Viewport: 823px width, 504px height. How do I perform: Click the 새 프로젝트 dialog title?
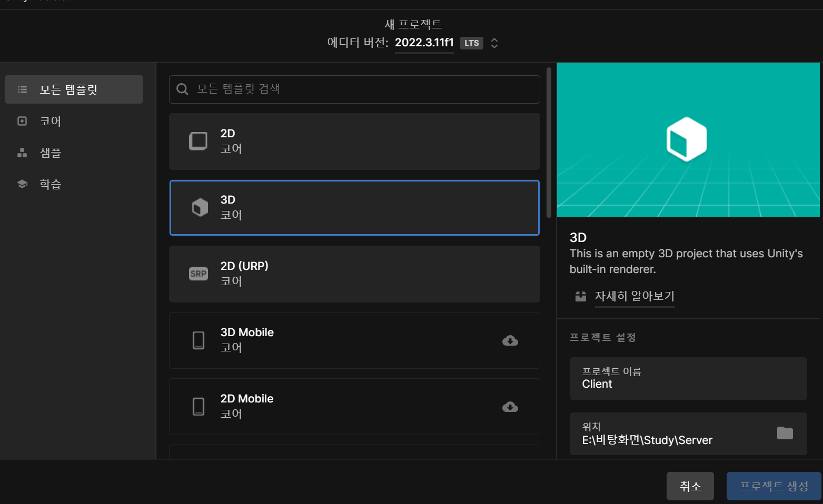click(413, 24)
